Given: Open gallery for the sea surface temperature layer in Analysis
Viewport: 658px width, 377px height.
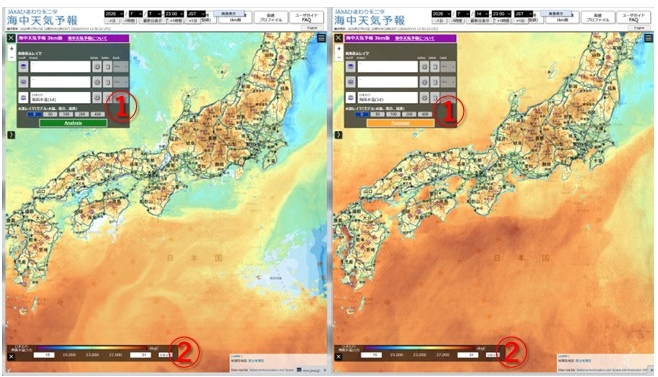Looking at the screenshot, I should click(97, 97).
